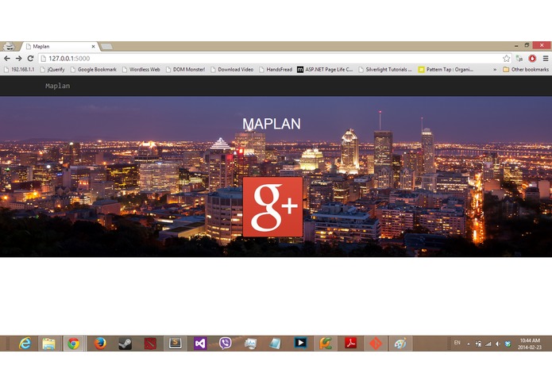
Task: Open the HandsFread bookmark
Action: click(276, 70)
